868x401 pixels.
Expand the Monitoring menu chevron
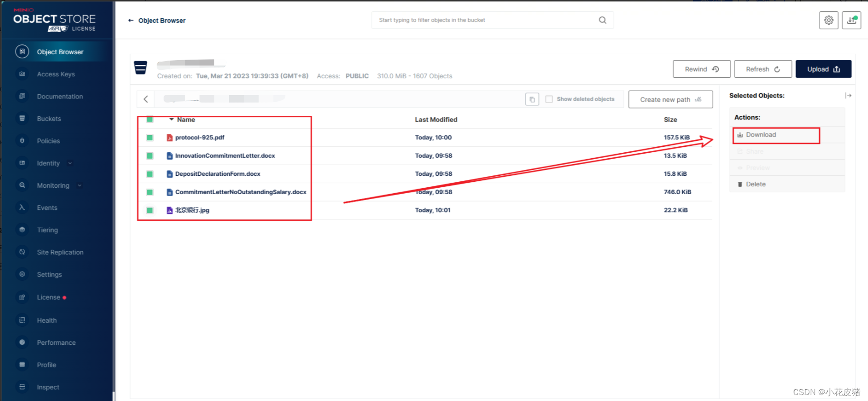click(79, 185)
